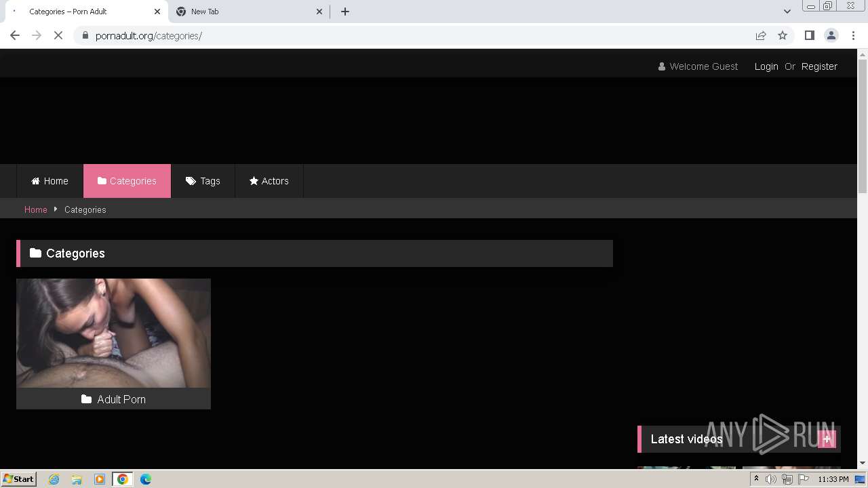
Task: View site information lock icon
Action: click(x=85, y=35)
